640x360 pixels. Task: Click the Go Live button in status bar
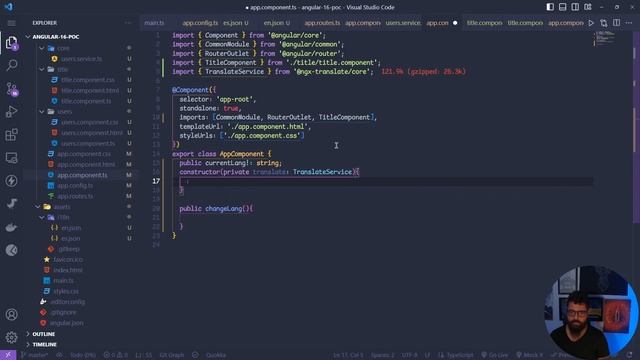(x=495, y=355)
